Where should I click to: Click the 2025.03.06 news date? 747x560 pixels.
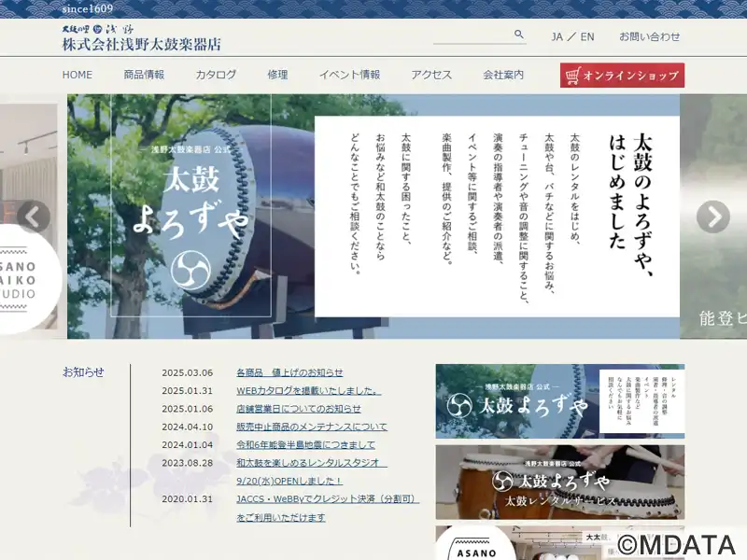(x=188, y=372)
